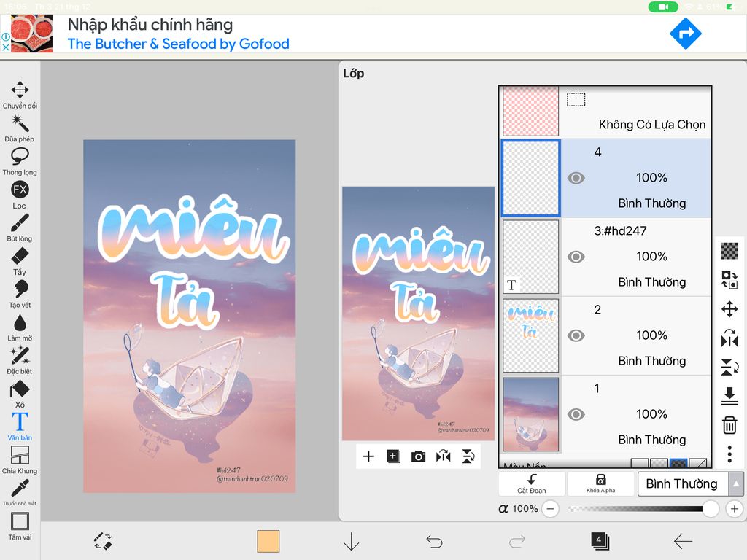Screen dimensions: 747x560
Task: Select the Tẩy eraser tool
Action: coord(20,261)
